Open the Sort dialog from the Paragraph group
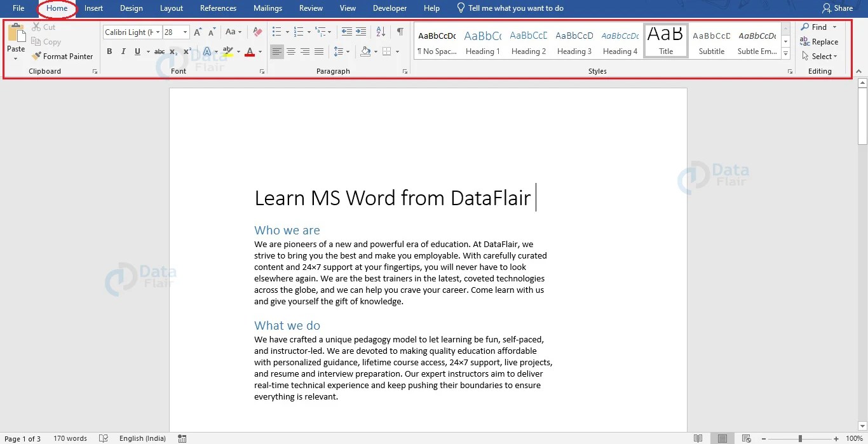The width and height of the screenshot is (868, 444). [x=381, y=31]
